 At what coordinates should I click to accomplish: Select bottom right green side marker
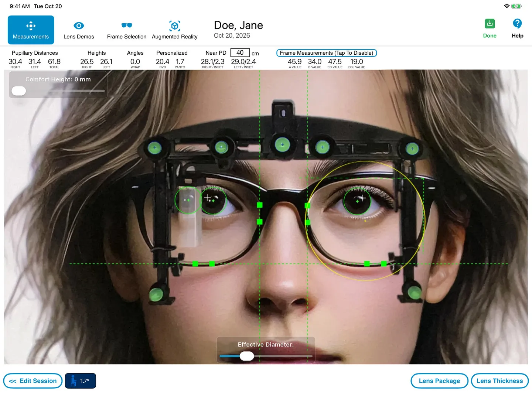415,293
